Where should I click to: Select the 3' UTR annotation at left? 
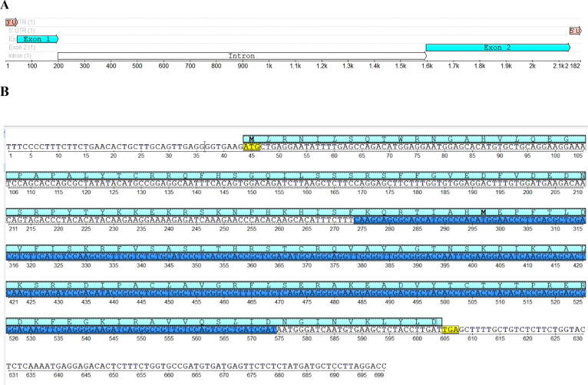[x=12, y=21]
